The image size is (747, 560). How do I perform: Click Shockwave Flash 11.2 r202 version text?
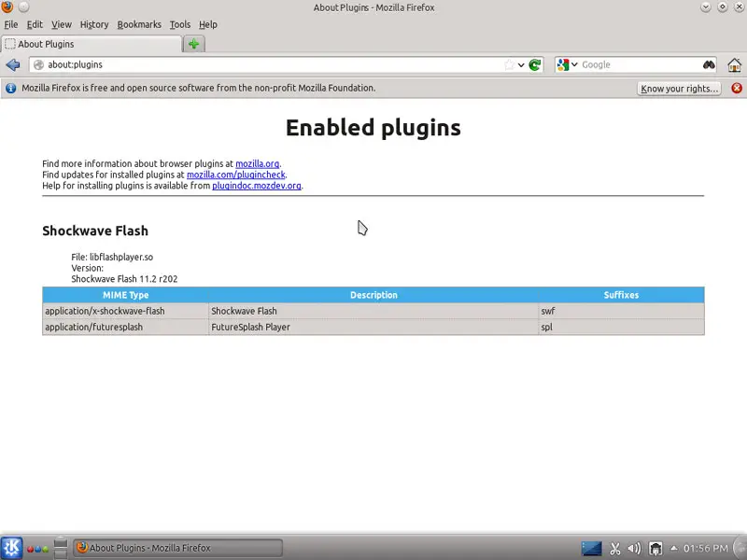click(124, 279)
